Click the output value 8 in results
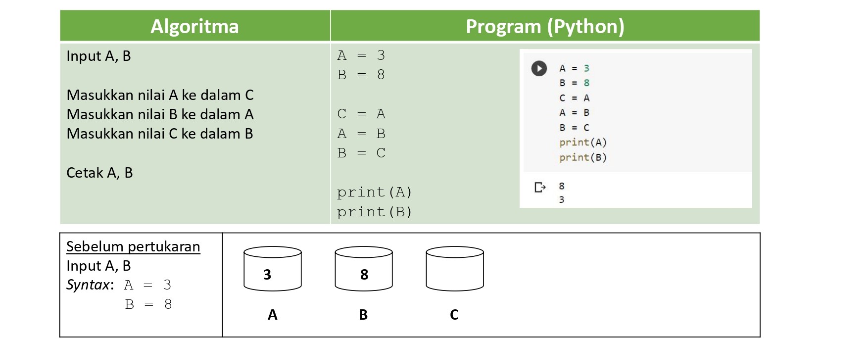Screen dimensions: 868x339 pyautogui.click(x=562, y=186)
